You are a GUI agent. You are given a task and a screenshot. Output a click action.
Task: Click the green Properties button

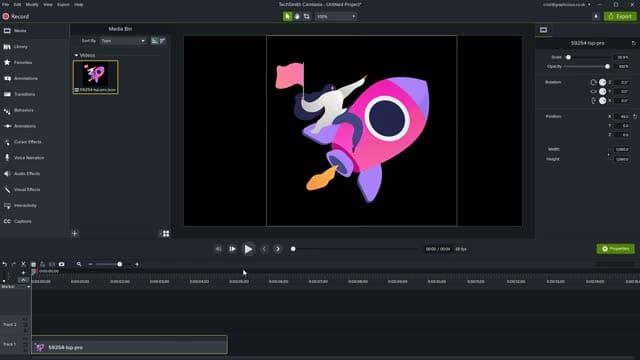(x=616, y=249)
